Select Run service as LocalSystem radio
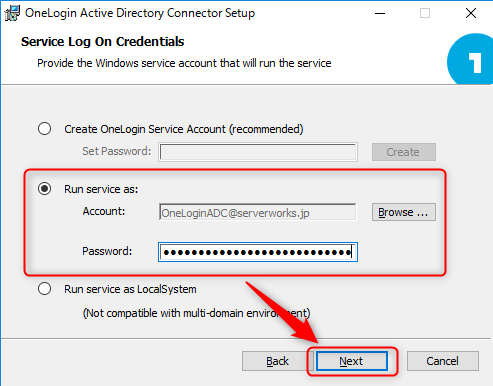The height and width of the screenshot is (386, 493). click(x=44, y=289)
